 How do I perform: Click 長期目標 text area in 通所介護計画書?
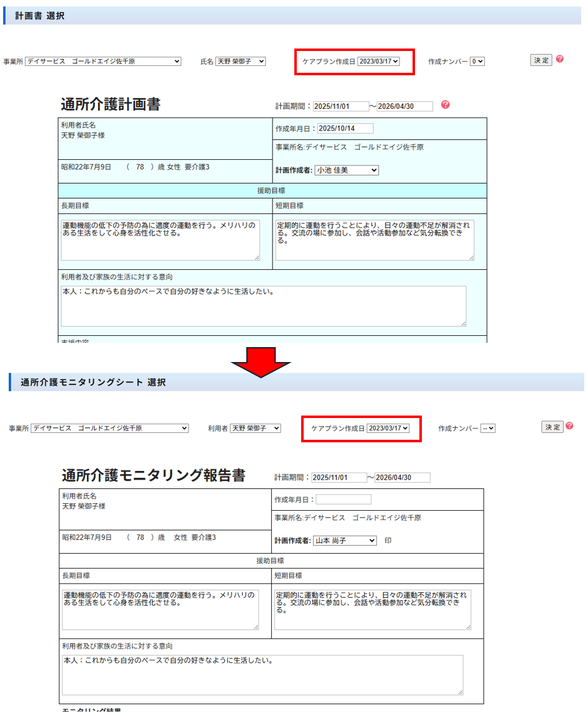click(160, 239)
